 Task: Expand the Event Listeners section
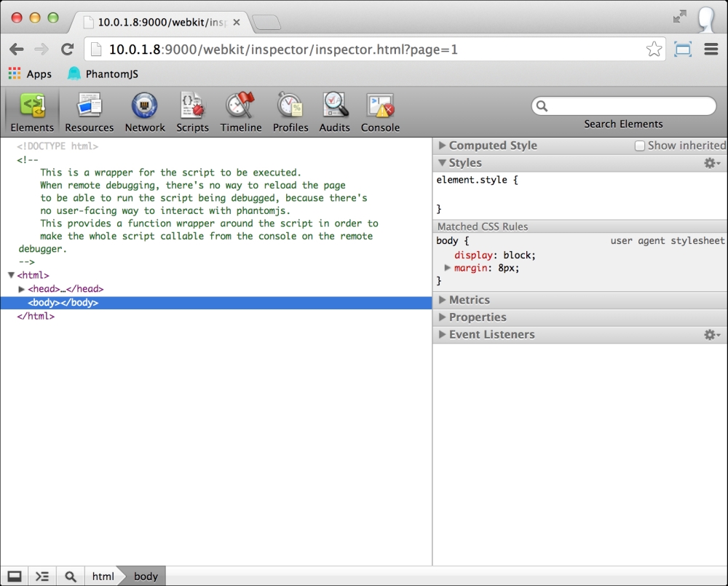tap(442, 334)
